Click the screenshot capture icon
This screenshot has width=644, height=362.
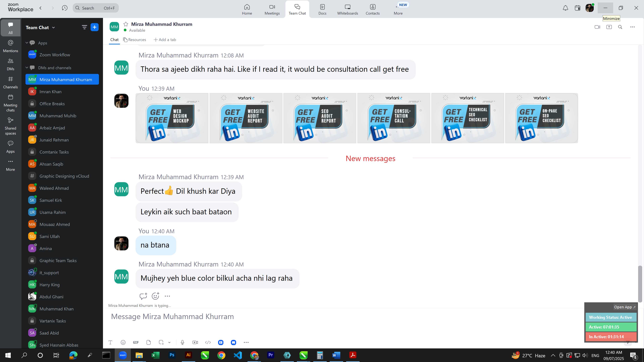coord(161,342)
